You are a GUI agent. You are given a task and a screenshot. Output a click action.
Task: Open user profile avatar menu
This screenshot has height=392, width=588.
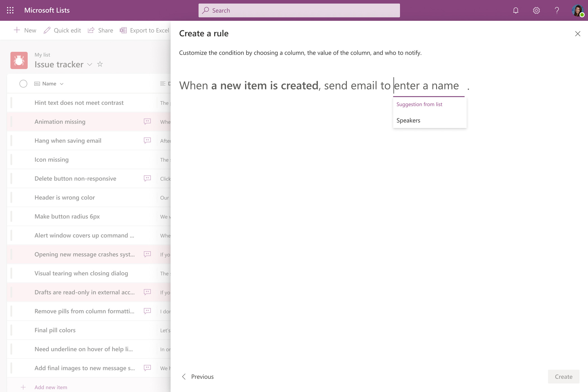[x=577, y=10]
